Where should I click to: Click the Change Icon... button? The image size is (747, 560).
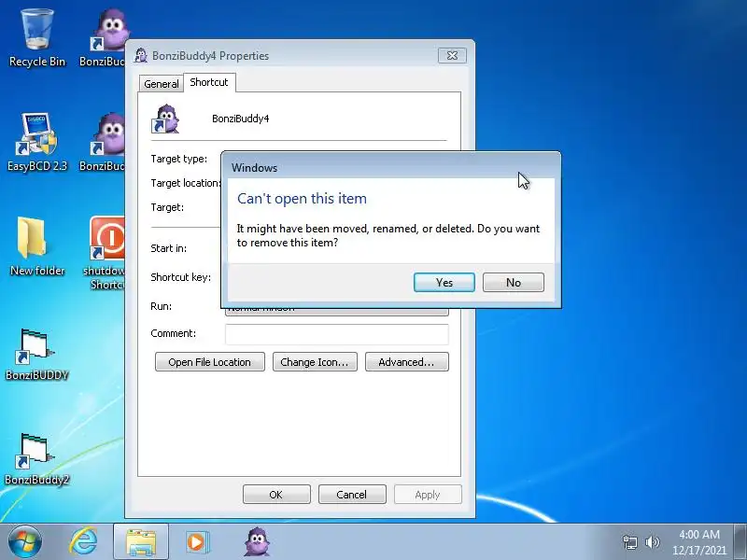[x=315, y=362]
